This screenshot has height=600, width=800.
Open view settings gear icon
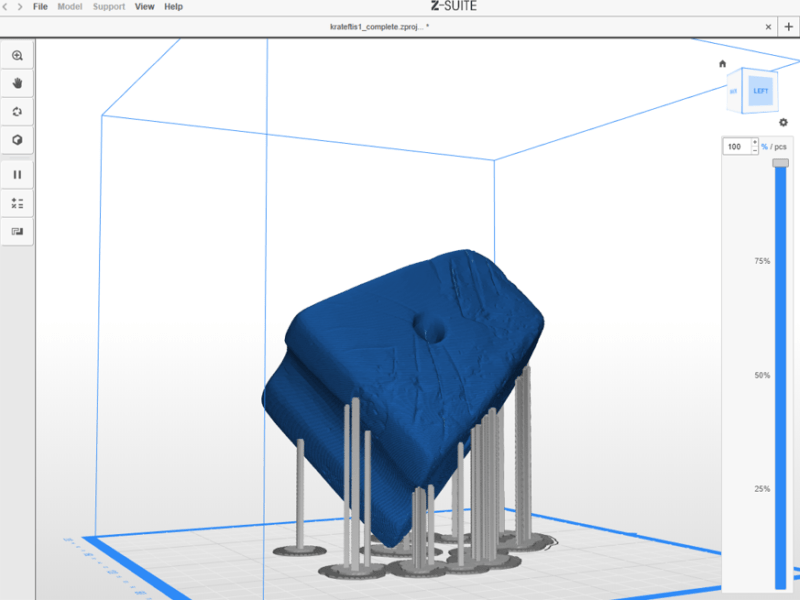(x=783, y=123)
